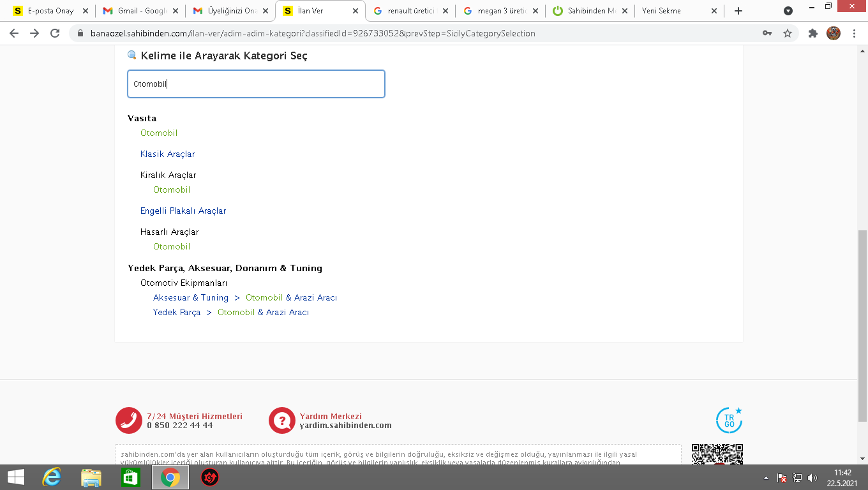View site security lock information
868x490 pixels.
point(80,33)
